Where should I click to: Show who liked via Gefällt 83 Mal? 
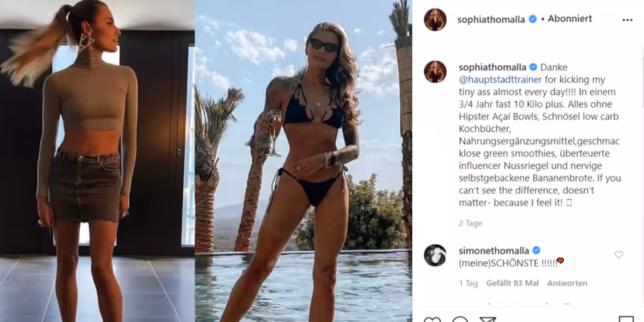[x=512, y=283]
